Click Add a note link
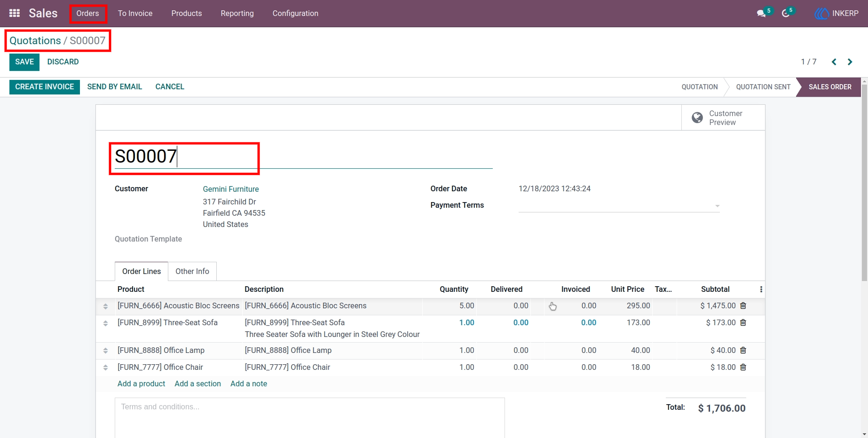 tap(249, 384)
